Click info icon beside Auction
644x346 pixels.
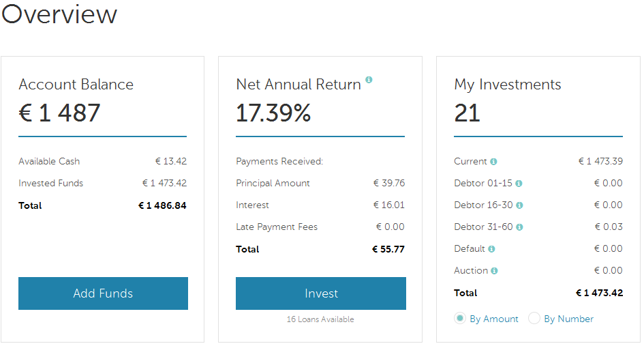495,271
